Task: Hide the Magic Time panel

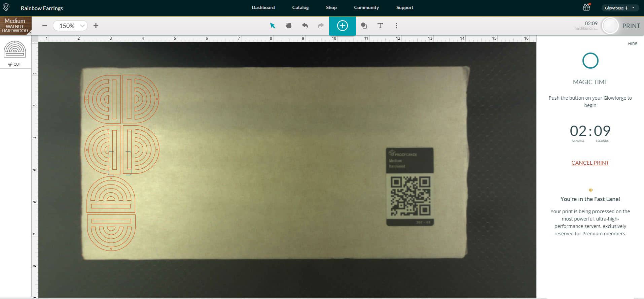Action: [632, 44]
